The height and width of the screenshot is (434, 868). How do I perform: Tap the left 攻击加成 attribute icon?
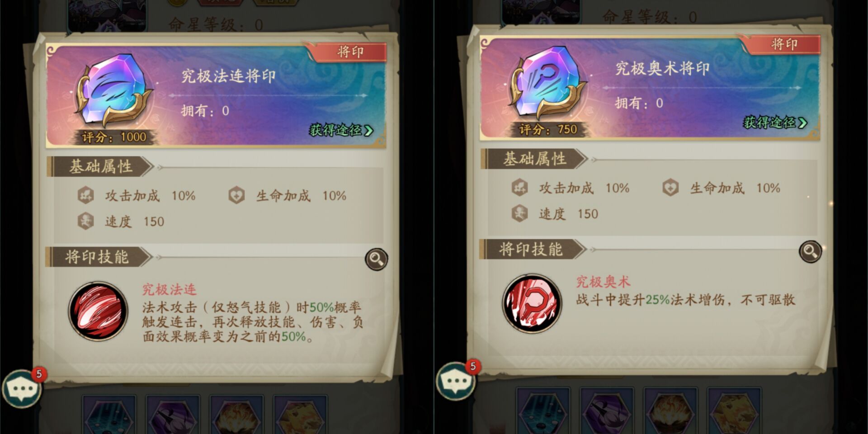[86, 196]
